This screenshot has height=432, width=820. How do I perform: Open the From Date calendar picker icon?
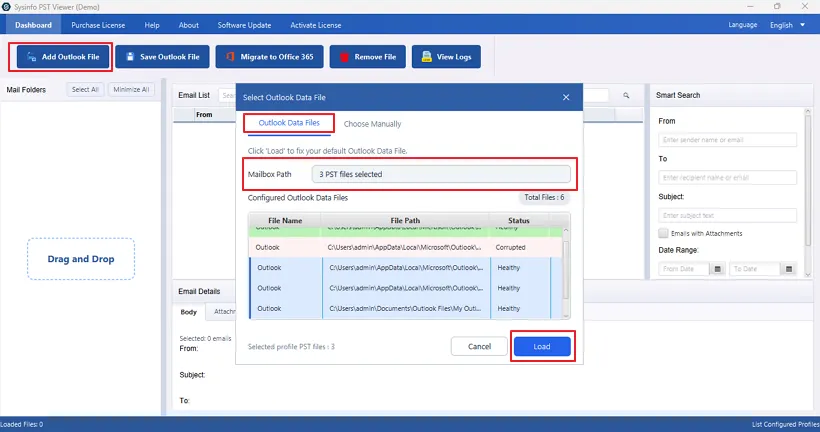(x=718, y=269)
